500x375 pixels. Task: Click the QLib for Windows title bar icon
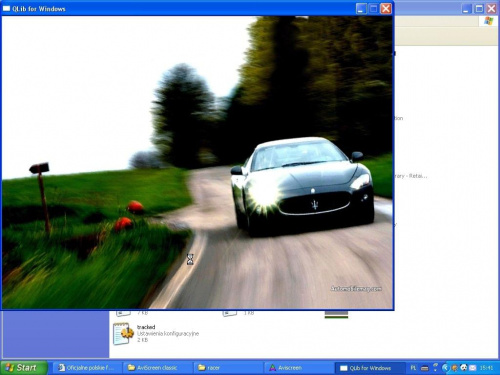tap(6, 9)
